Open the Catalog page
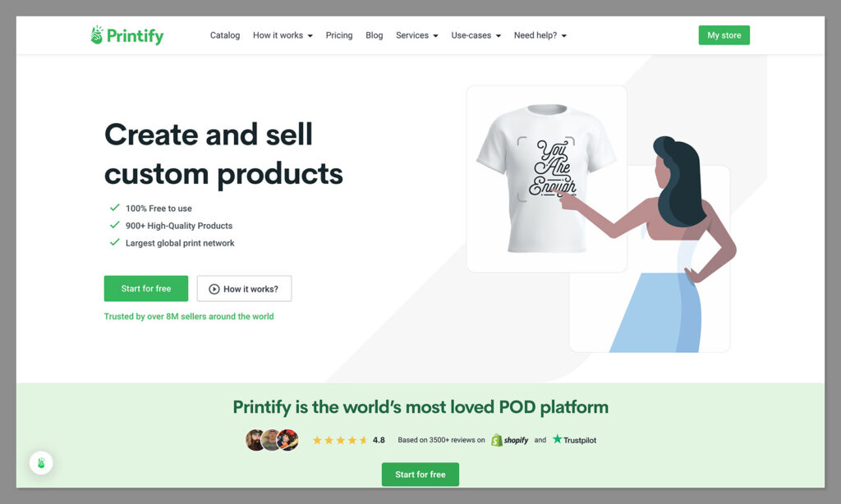This screenshot has width=841, height=504. point(225,35)
